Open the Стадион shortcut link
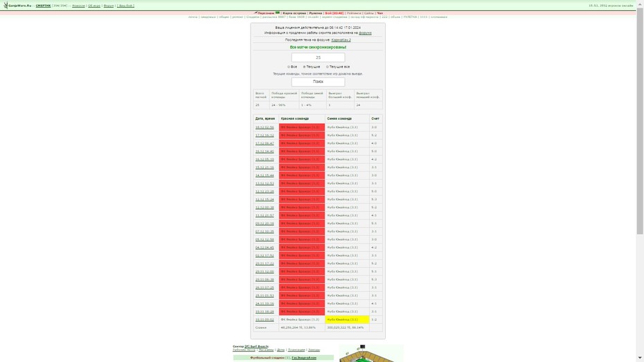Viewport: 644px width, 362px height. [253, 17]
